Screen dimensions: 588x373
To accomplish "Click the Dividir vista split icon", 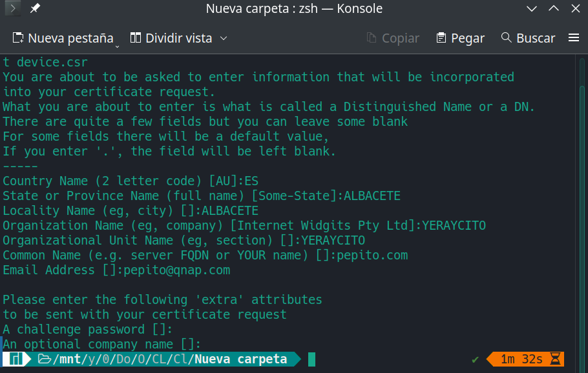I will [x=136, y=38].
